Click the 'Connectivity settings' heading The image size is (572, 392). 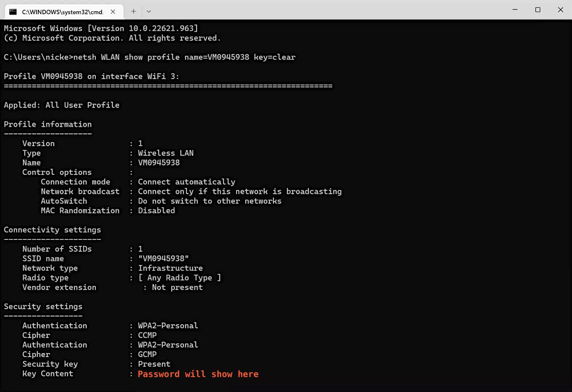tap(52, 230)
